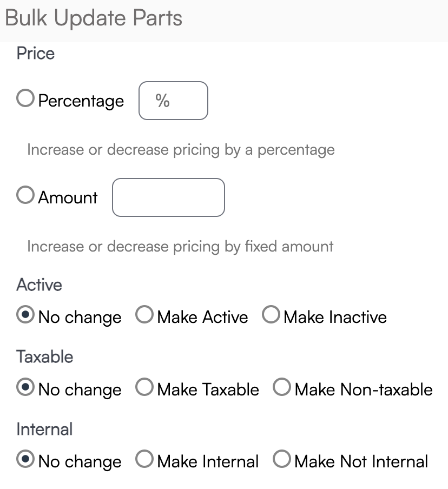Select the Make Internal option

click(x=144, y=459)
